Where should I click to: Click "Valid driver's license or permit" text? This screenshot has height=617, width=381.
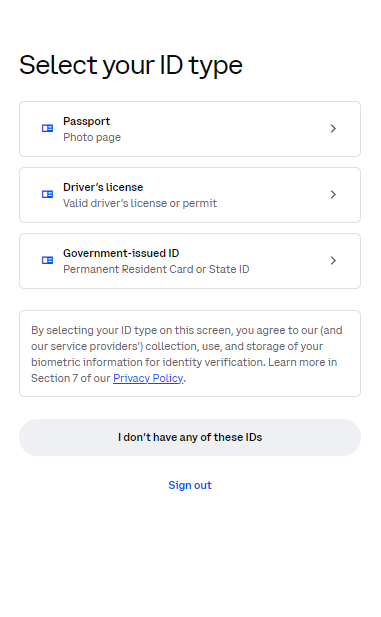point(140,203)
